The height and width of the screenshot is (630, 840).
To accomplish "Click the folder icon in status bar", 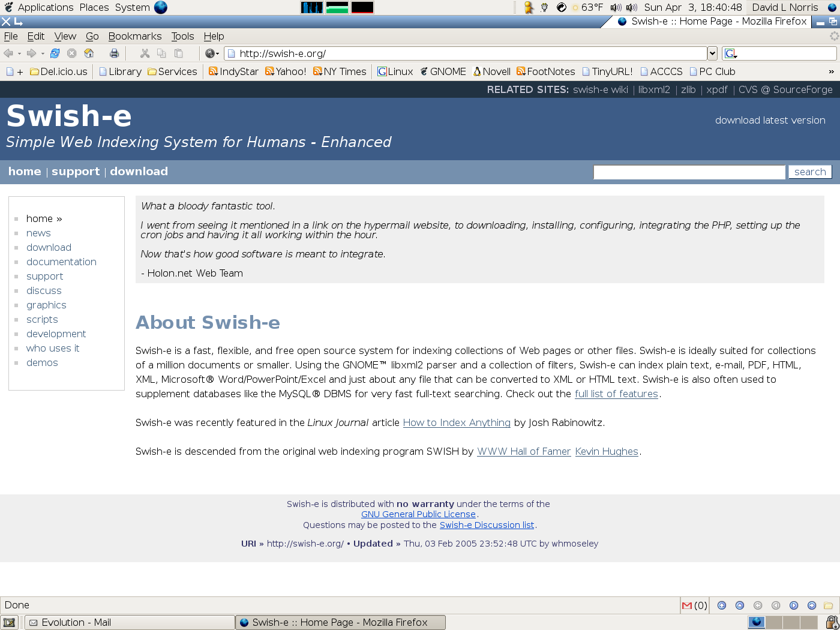I will coord(829,605).
